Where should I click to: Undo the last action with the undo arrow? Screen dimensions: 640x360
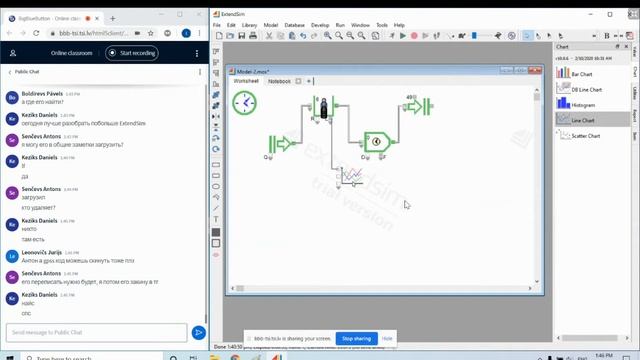(x=303, y=36)
